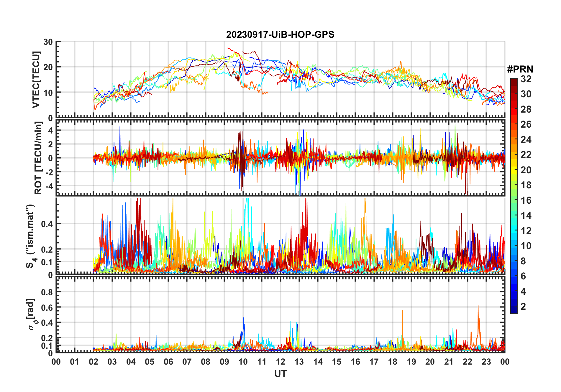The image size is (561, 392).
Task: Click VTEC axis tick label 20
Action: (48, 67)
